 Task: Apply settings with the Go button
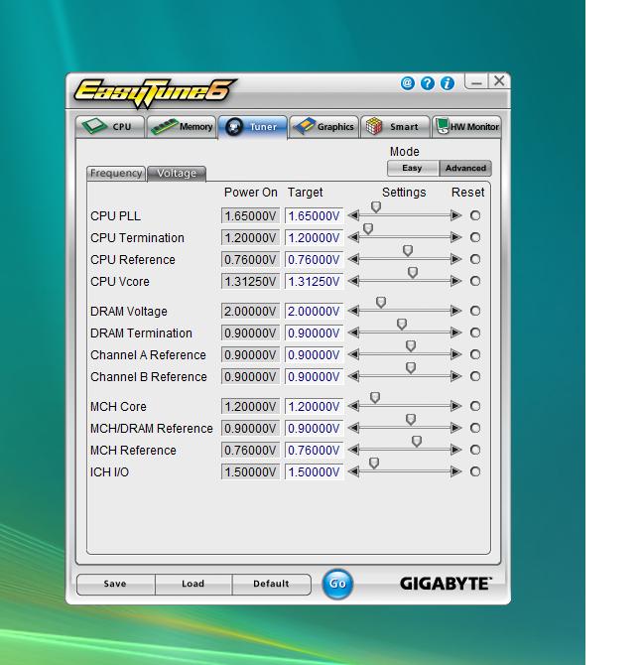pos(337,584)
